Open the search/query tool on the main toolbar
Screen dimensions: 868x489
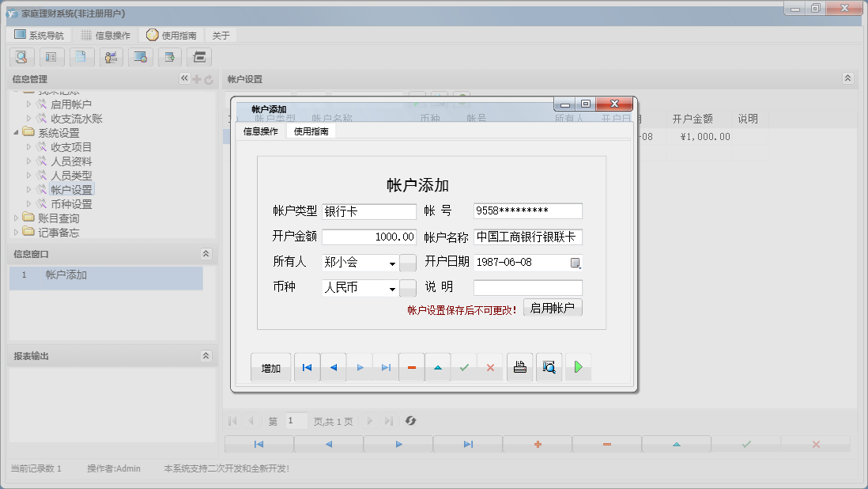21,57
